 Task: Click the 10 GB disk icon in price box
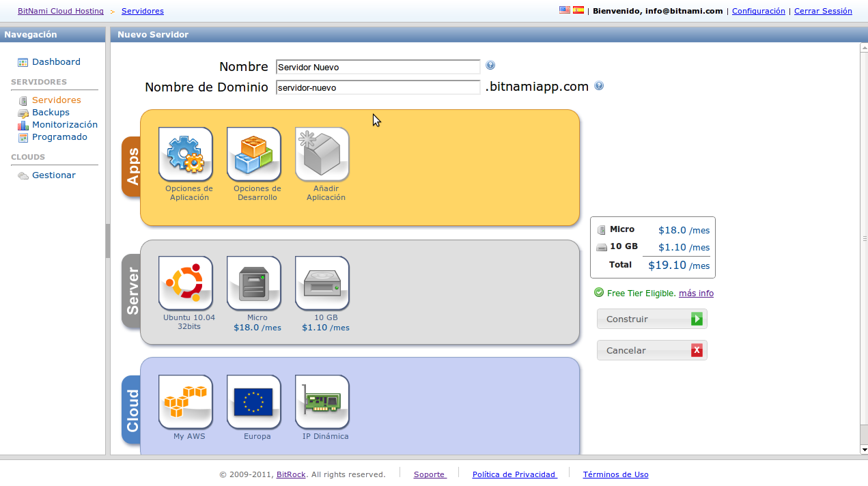602,247
